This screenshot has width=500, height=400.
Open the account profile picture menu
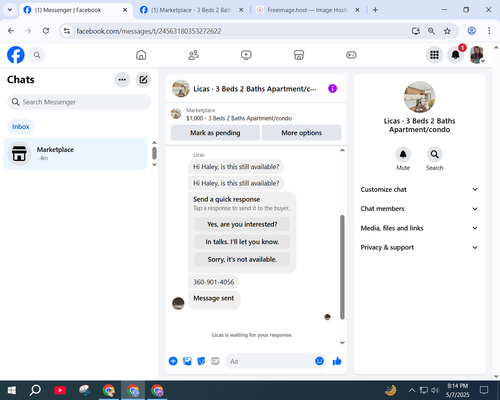coord(477,55)
